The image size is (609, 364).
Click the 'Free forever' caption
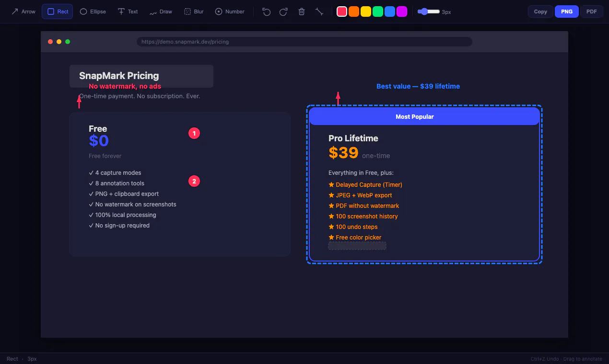click(x=105, y=156)
